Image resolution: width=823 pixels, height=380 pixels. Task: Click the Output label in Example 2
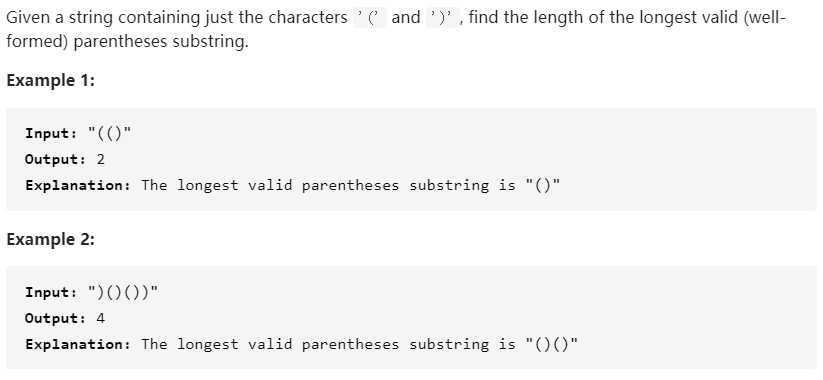click(55, 318)
